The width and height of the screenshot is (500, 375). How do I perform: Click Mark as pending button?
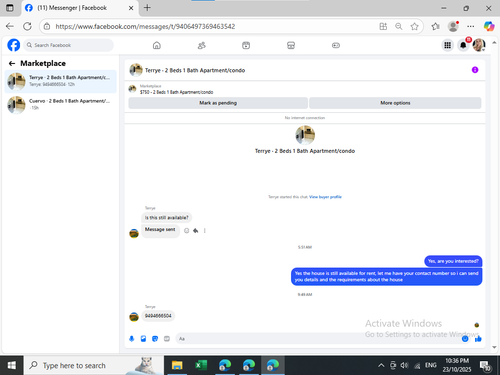(x=218, y=103)
